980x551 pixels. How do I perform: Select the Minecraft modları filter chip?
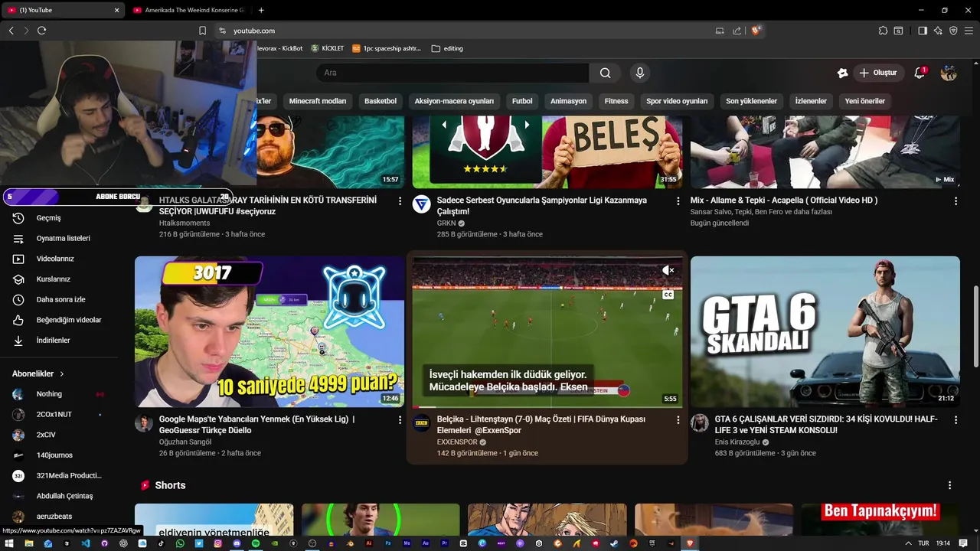tap(318, 101)
